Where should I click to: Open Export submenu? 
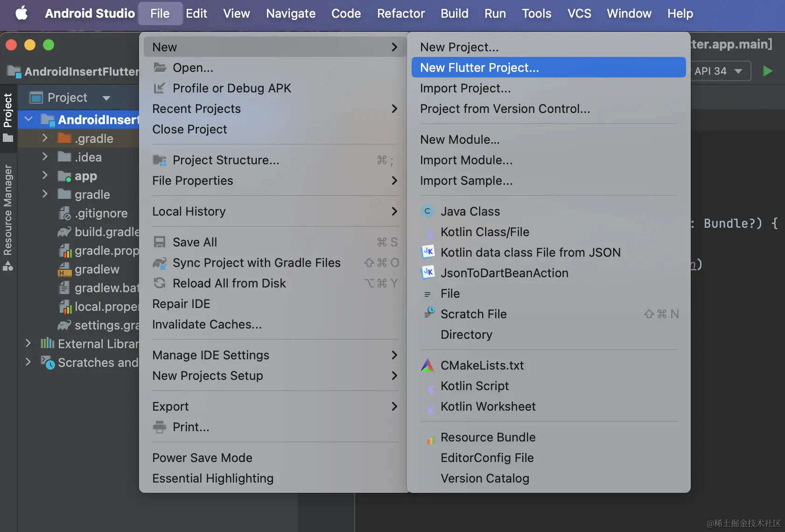(x=275, y=406)
